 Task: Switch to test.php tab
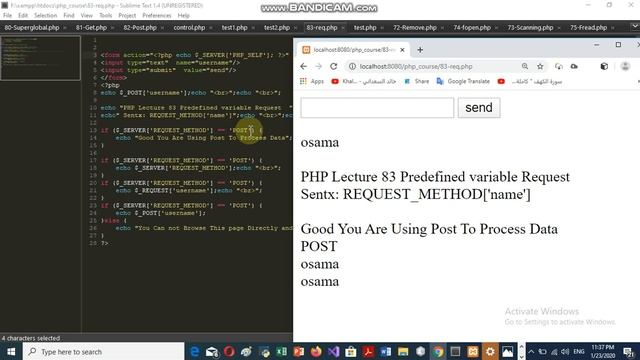pos(364,28)
